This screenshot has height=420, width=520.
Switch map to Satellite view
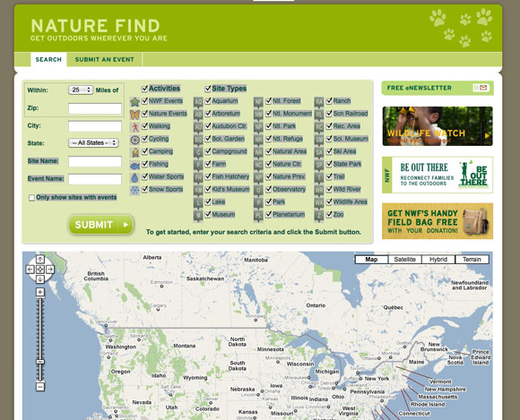point(405,260)
